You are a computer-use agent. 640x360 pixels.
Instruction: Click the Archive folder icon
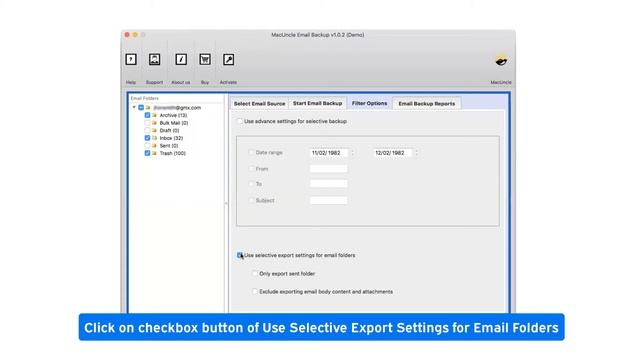(155, 116)
